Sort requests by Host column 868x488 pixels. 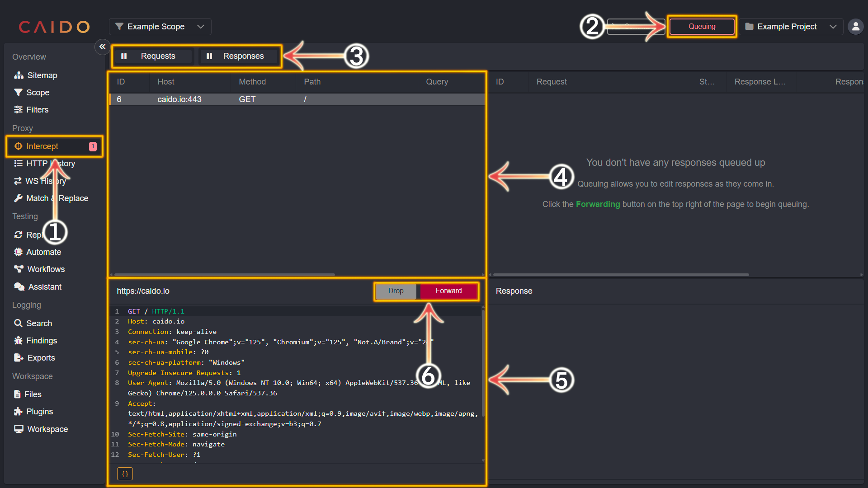[166, 82]
